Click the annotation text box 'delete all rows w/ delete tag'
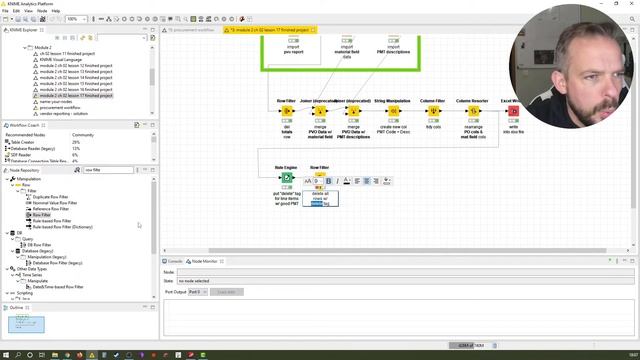This screenshot has width=640, height=360. (x=320, y=198)
